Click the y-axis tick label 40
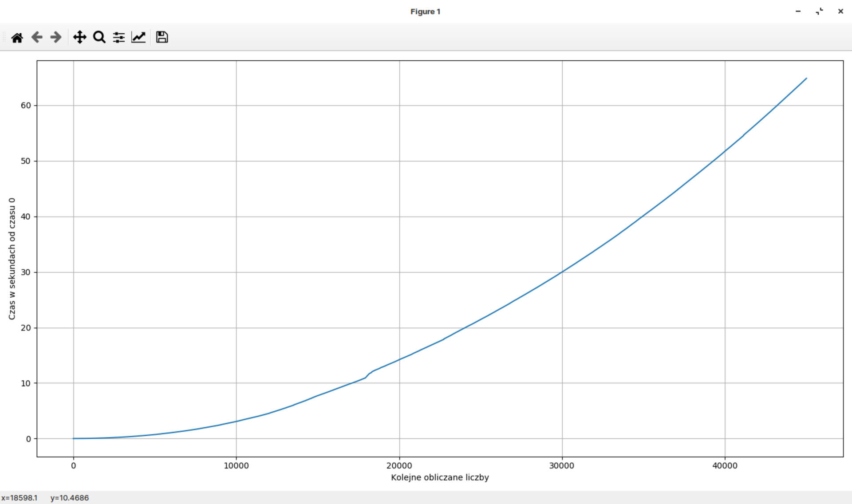This screenshot has width=852, height=504. [x=26, y=217]
